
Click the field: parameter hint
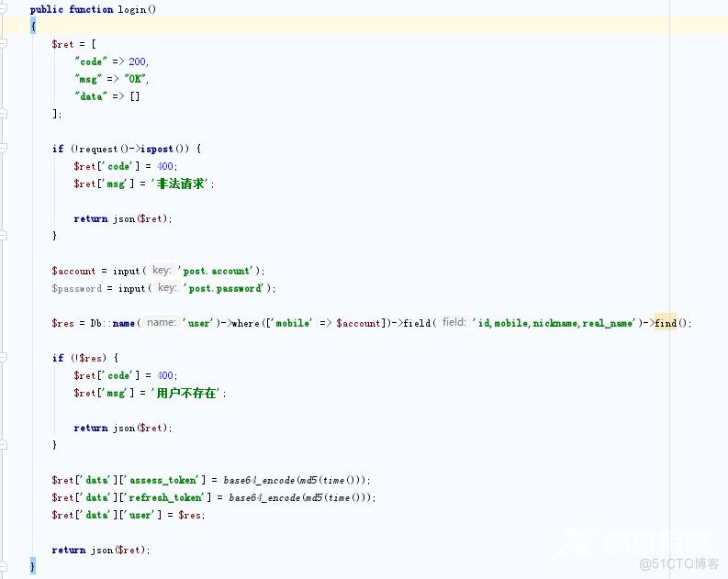coord(454,323)
